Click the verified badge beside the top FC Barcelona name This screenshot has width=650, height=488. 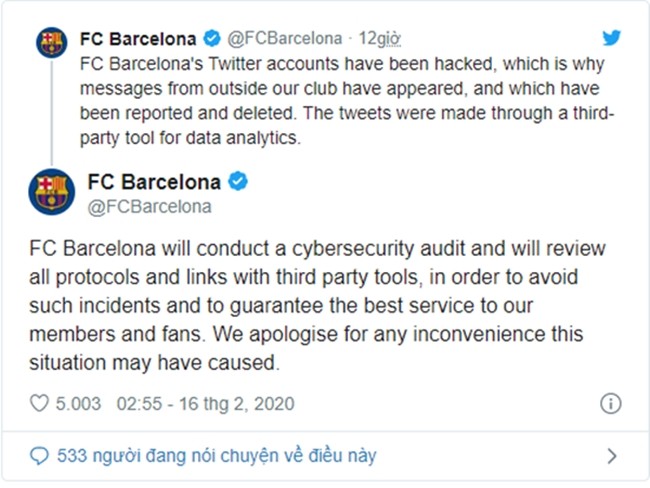[213, 40]
